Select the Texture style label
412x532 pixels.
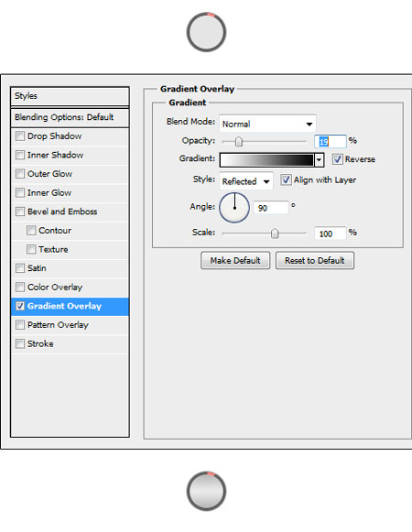[x=53, y=249]
